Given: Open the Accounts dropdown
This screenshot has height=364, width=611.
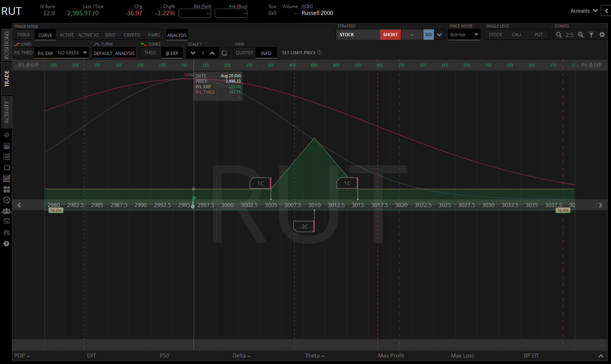Looking at the screenshot, I should click(584, 11).
